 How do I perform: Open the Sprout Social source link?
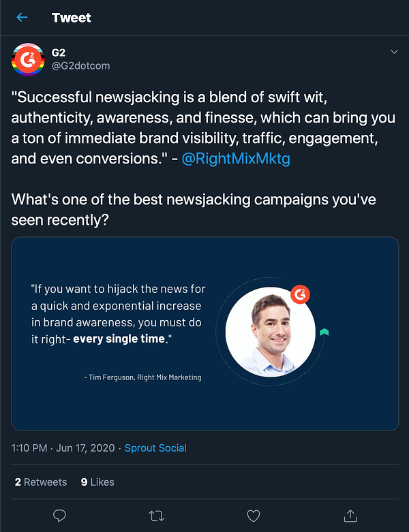tap(155, 448)
